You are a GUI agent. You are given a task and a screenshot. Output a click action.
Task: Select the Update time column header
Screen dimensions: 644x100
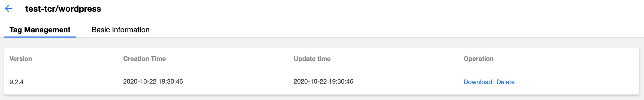[x=312, y=59]
